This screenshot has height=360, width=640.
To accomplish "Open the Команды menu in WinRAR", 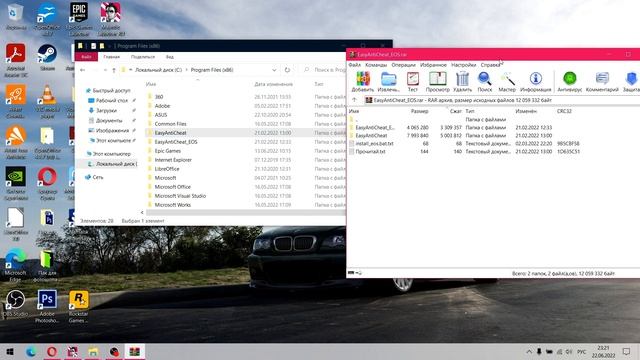I will pyautogui.click(x=376, y=65).
